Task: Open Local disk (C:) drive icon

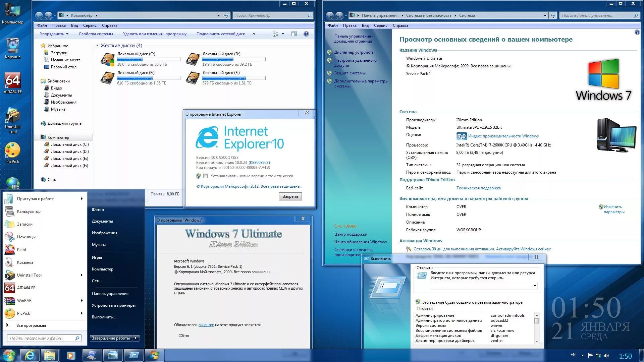Action: point(108,59)
